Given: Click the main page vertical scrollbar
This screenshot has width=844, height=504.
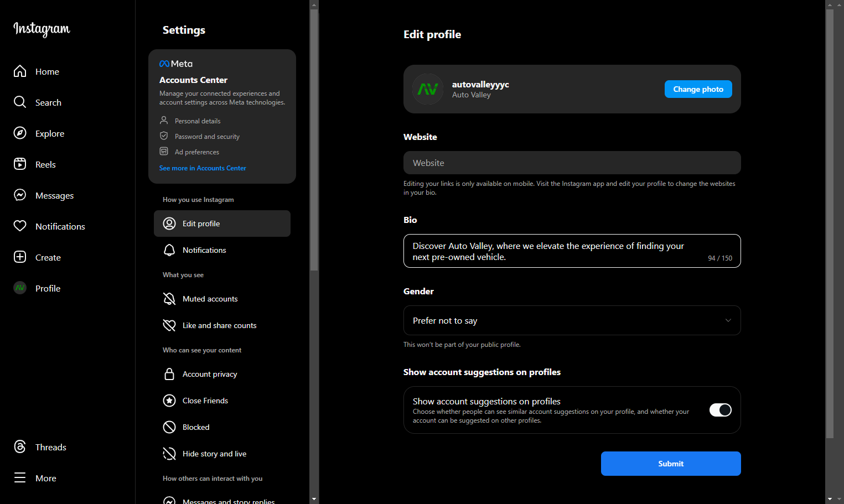Looking at the screenshot, I should click(830, 224).
